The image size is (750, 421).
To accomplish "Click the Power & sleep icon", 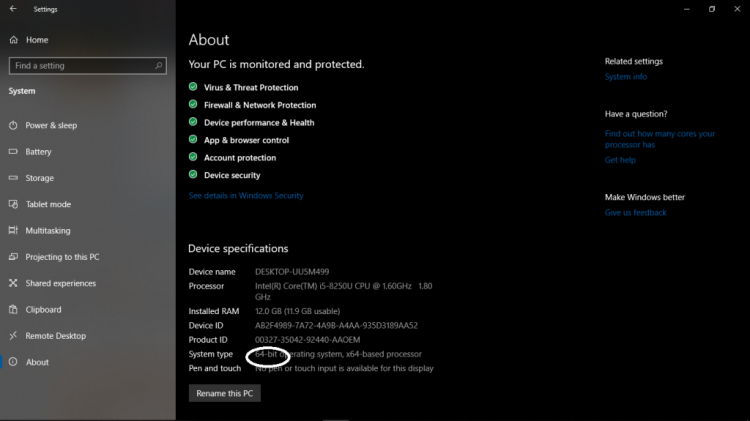I will click(x=13, y=125).
